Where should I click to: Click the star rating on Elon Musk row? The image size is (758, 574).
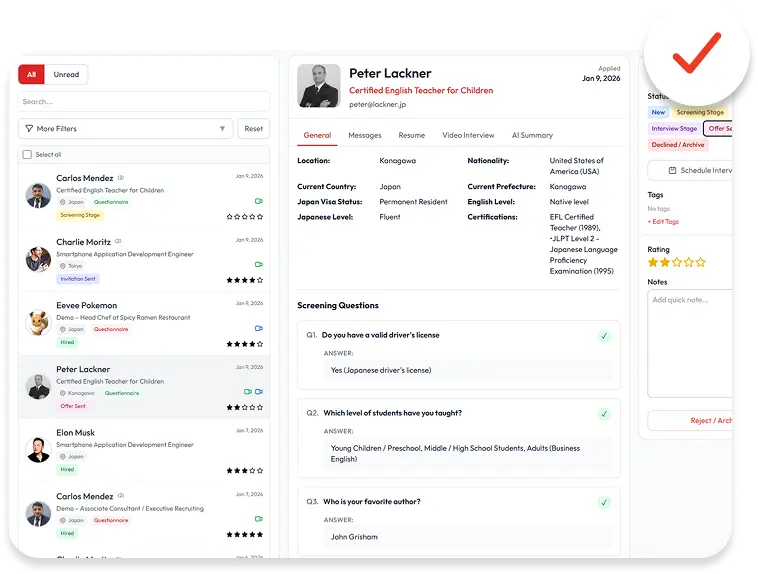pyautogui.click(x=245, y=471)
